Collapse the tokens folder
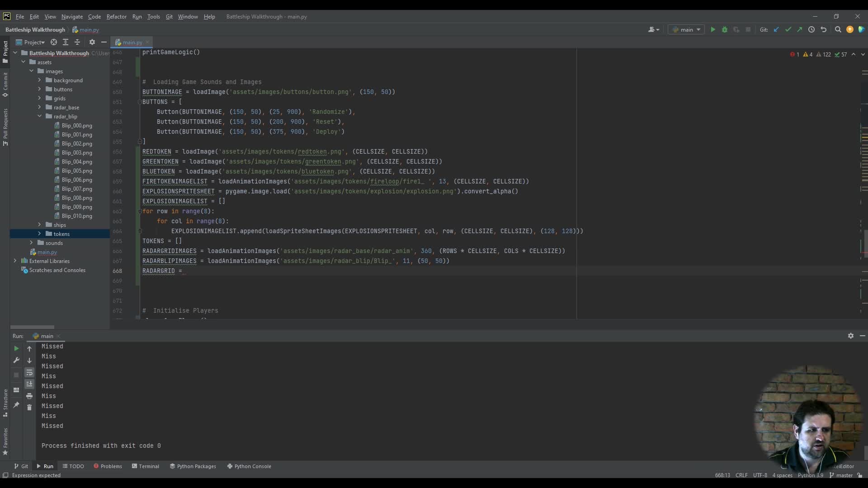 tap(39, 234)
